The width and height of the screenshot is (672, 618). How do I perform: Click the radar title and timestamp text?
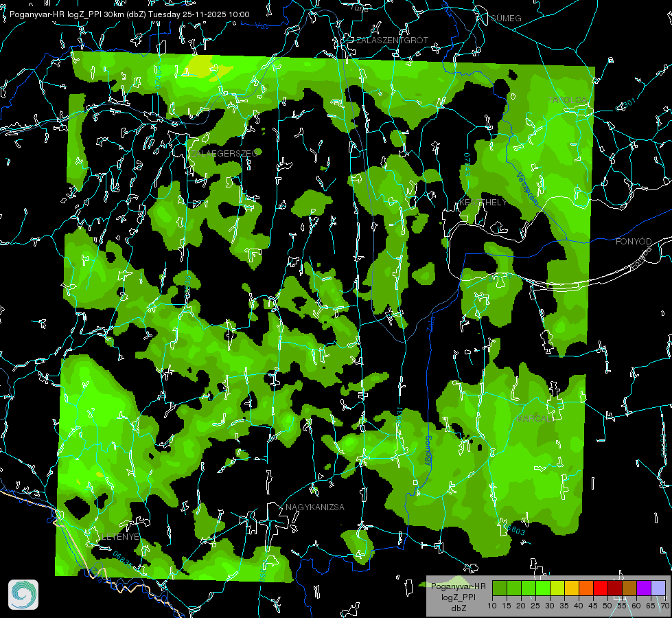[130, 14]
